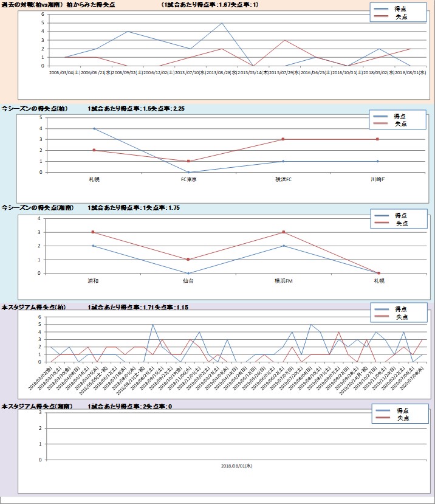The image size is (435, 504).
Task: Select blue 得点 marker above 横浜FM
Action: [x=283, y=246]
